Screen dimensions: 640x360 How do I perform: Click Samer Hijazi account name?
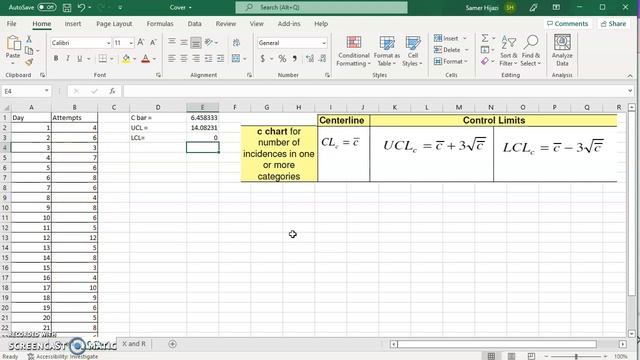[482, 7]
